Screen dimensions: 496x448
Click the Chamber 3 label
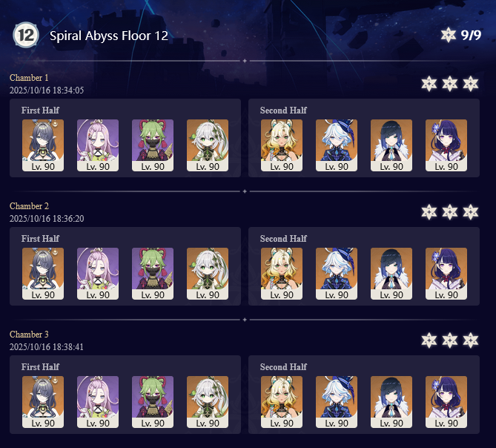click(29, 335)
